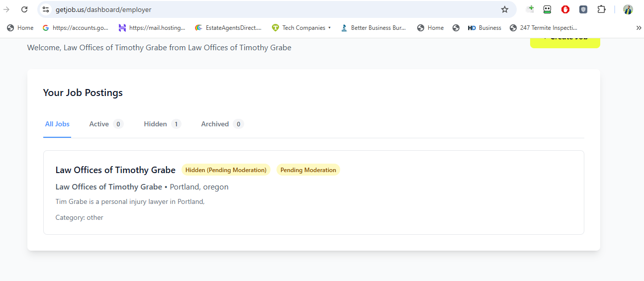The image size is (644, 281).
Task: Open site information icon in address bar
Action: pos(46,9)
